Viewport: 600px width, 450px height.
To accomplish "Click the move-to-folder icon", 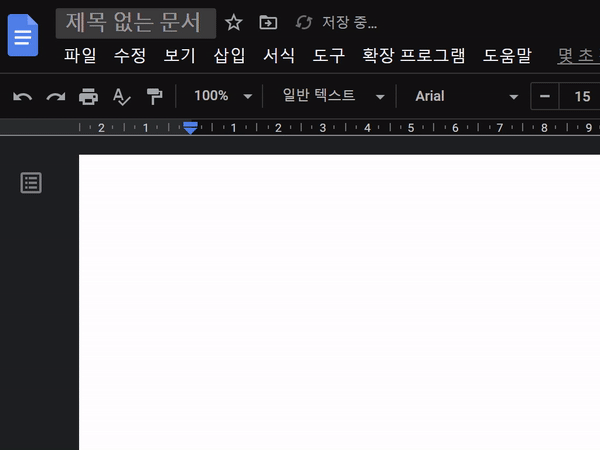I will 268,23.
